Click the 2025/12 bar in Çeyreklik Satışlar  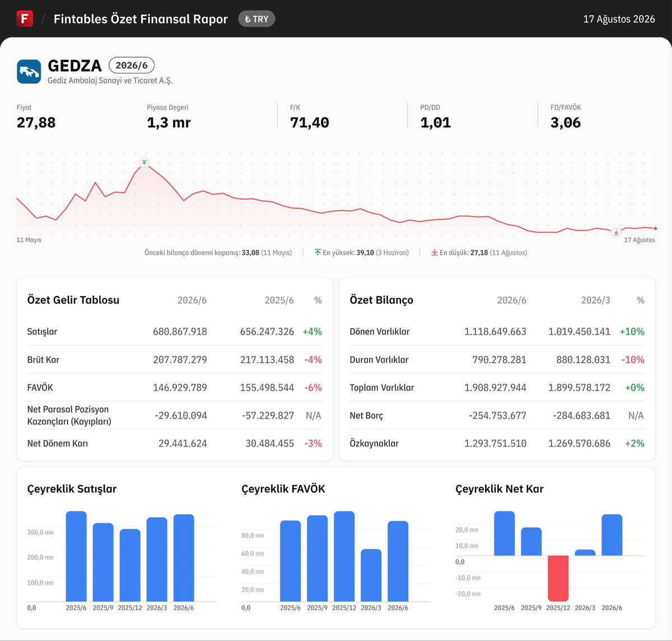point(130,565)
